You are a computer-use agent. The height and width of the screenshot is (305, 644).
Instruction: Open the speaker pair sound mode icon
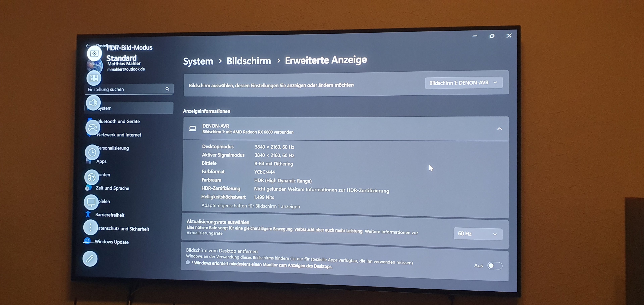[94, 78]
